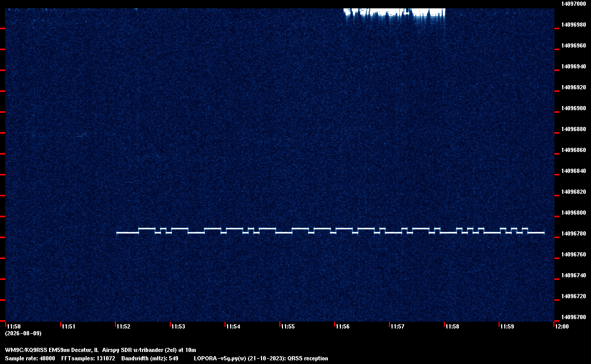Click frequency label 14096820
The image size is (591, 364).
click(573, 192)
